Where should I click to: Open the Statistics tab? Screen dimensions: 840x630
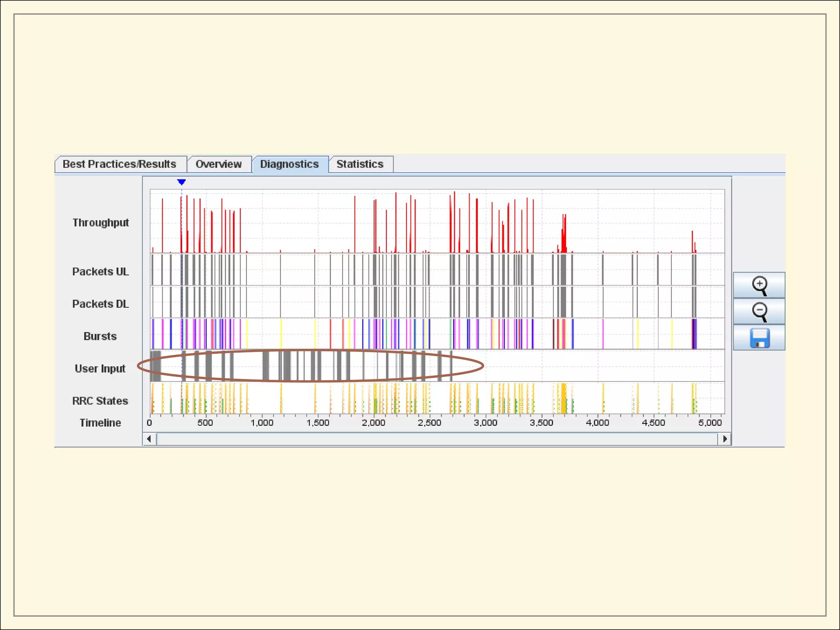point(360,164)
